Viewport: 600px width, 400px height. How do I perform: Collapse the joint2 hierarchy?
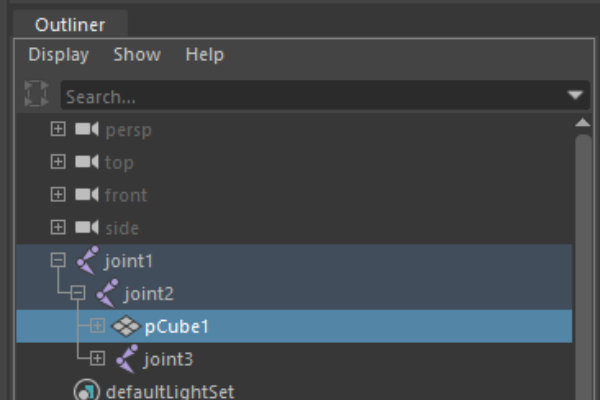tap(78, 293)
